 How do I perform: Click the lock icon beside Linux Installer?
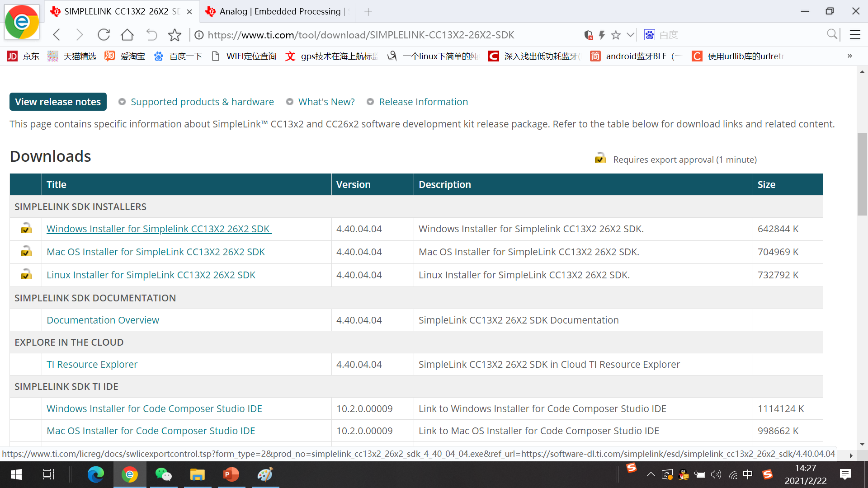26,275
